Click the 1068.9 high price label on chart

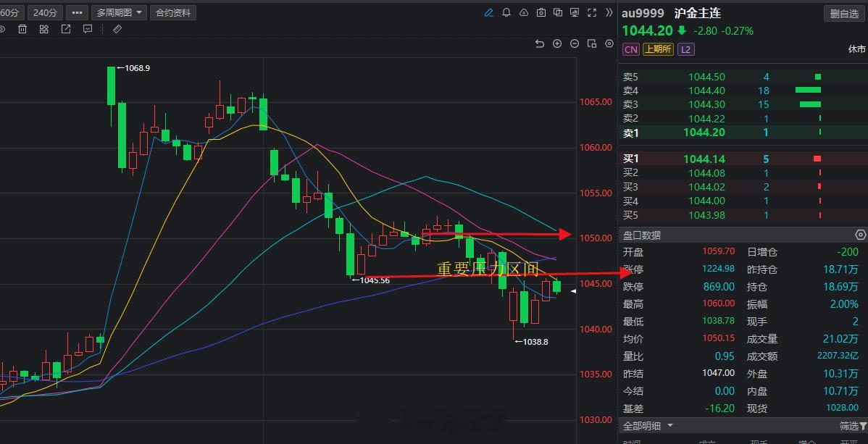(137, 68)
